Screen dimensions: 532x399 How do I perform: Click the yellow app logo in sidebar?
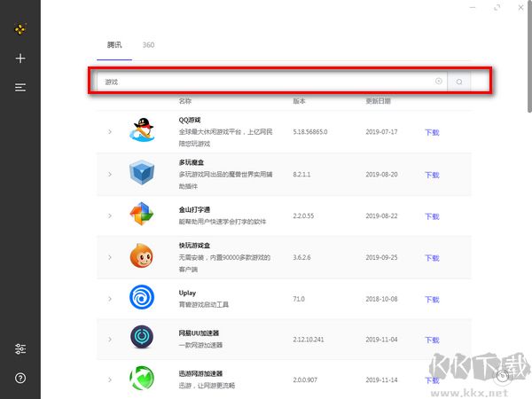click(x=20, y=29)
